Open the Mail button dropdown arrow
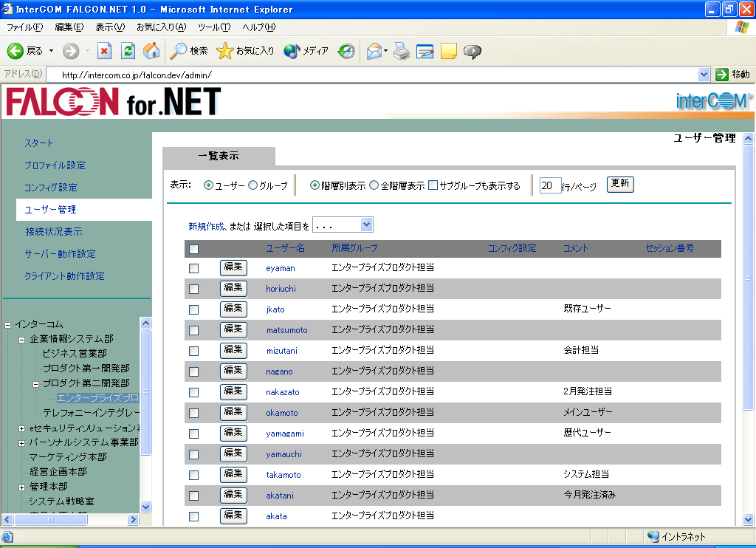The width and height of the screenshot is (756, 548). click(x=385, y=51)
